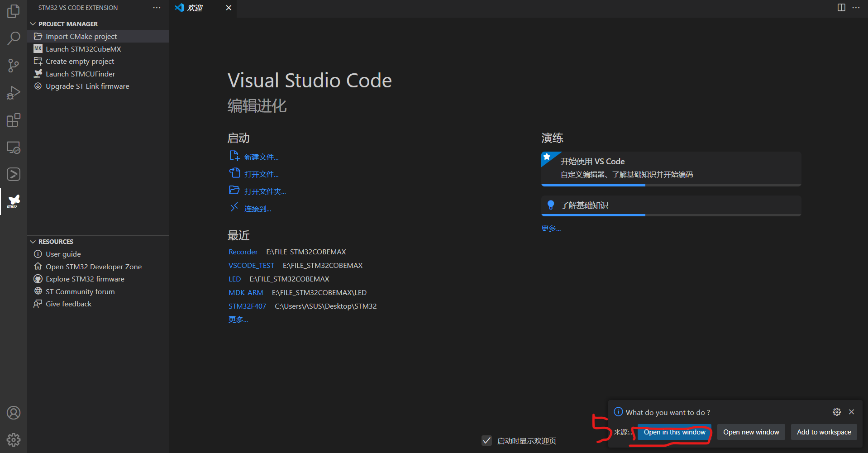Open the Manage settings gear icon
Viewport: 868px width, 453px height.
(14, 439)
